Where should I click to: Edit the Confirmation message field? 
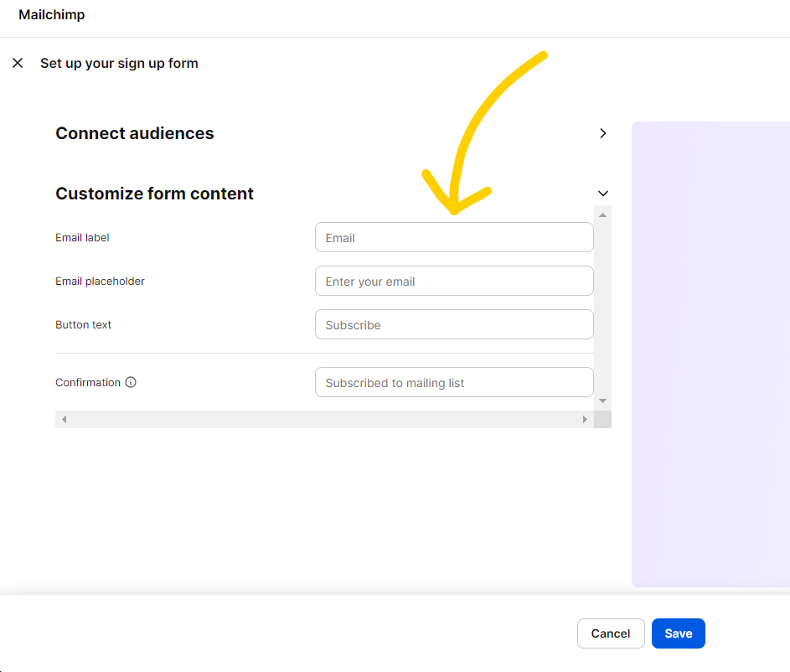pyautogui.click(x=454, y=382)
